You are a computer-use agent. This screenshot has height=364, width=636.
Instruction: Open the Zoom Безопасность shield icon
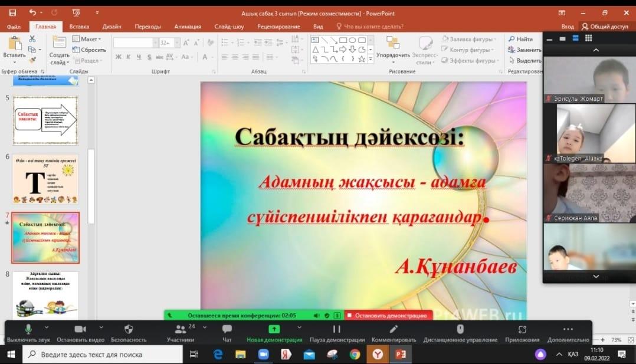point(129,333)
